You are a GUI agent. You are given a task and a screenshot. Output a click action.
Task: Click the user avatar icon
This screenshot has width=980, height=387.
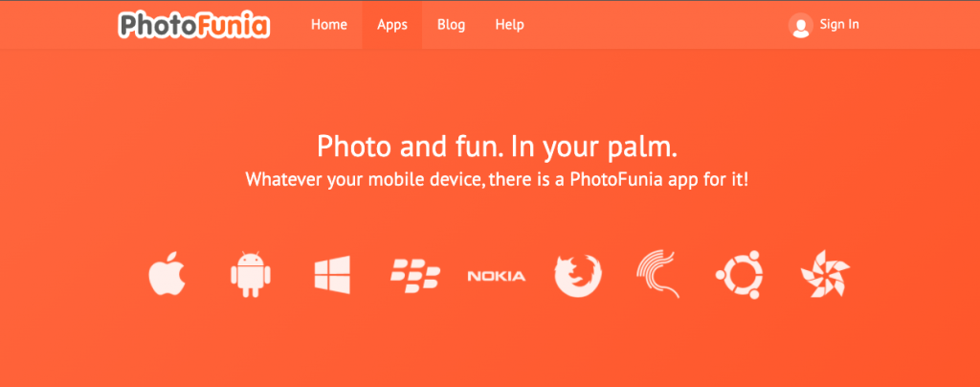801,25
